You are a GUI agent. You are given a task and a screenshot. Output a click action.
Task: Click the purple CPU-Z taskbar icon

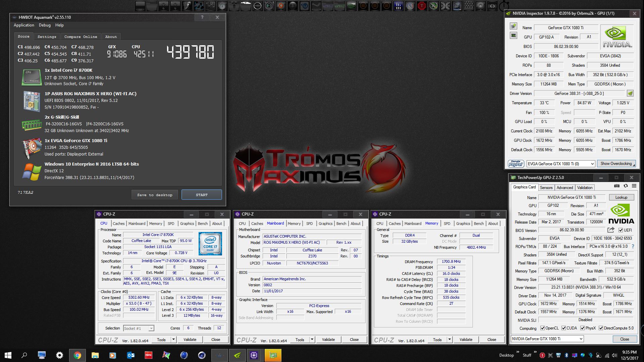pyautogui.click(x=254, y=355)
